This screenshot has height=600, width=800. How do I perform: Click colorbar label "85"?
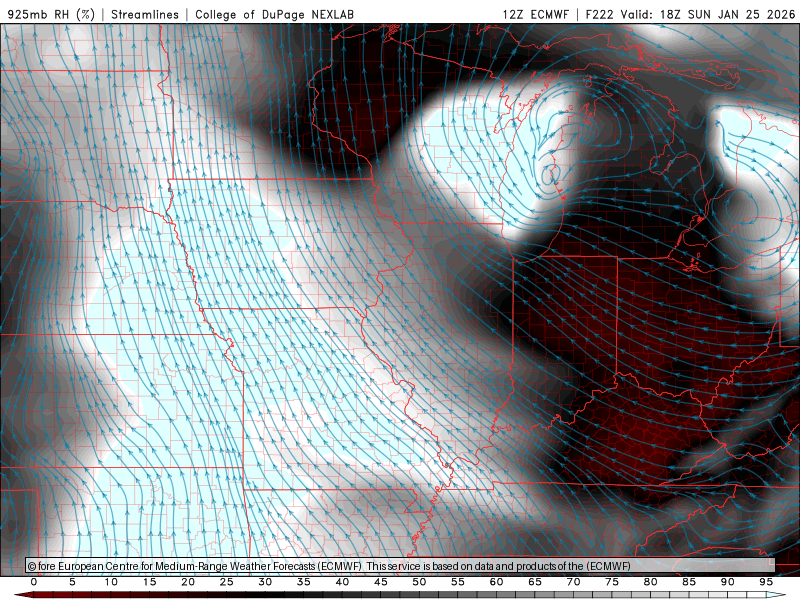coord(689,582)
